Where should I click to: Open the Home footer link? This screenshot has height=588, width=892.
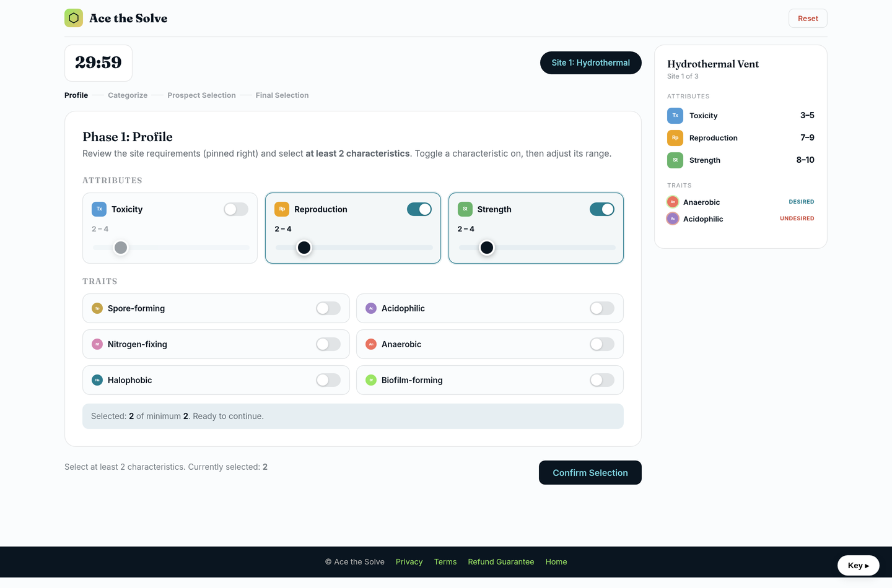[x=556, y=562]
